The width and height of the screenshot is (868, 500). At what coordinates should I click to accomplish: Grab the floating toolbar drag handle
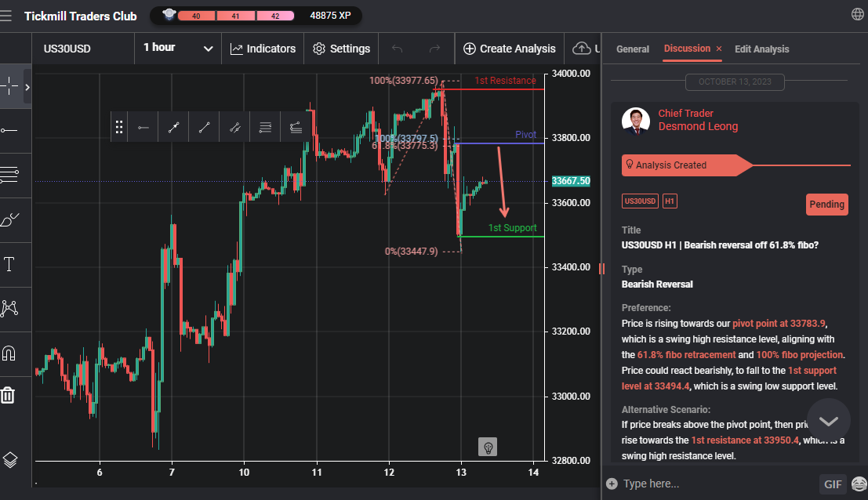tap(119, 127)
